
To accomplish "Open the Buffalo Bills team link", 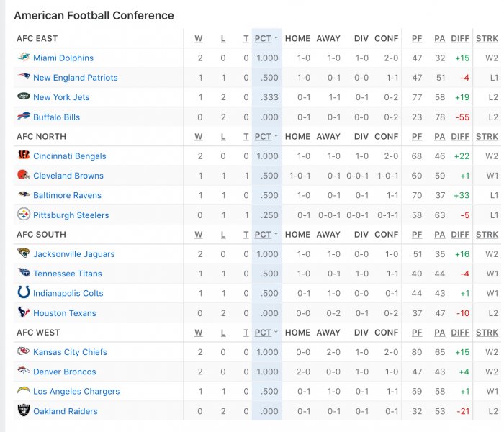I will 57,117.
